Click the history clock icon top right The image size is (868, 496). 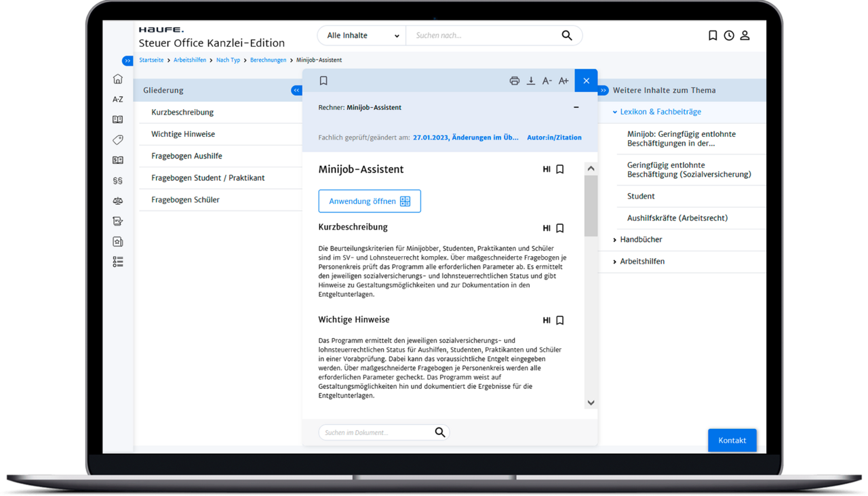click(x=728, y=35)
